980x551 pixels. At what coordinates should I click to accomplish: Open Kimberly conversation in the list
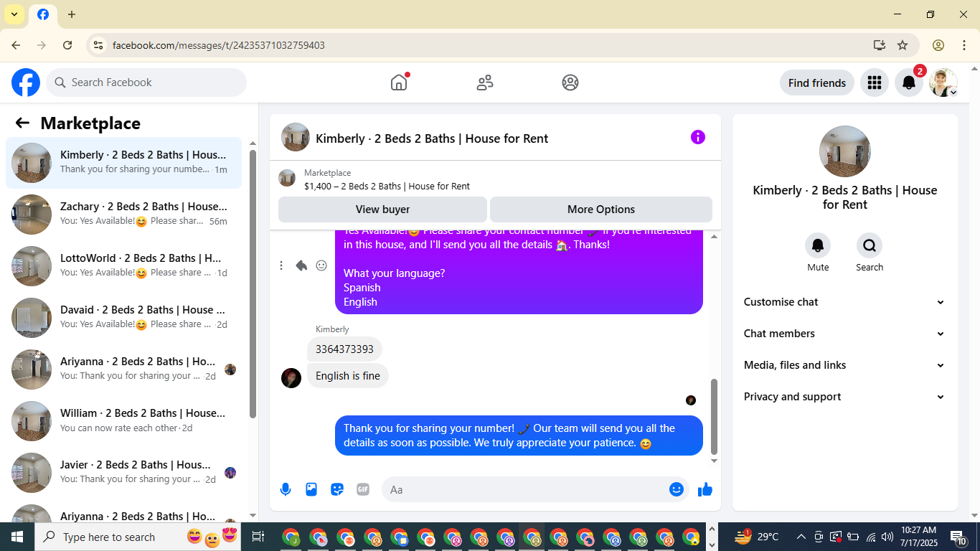coord(124,162)
